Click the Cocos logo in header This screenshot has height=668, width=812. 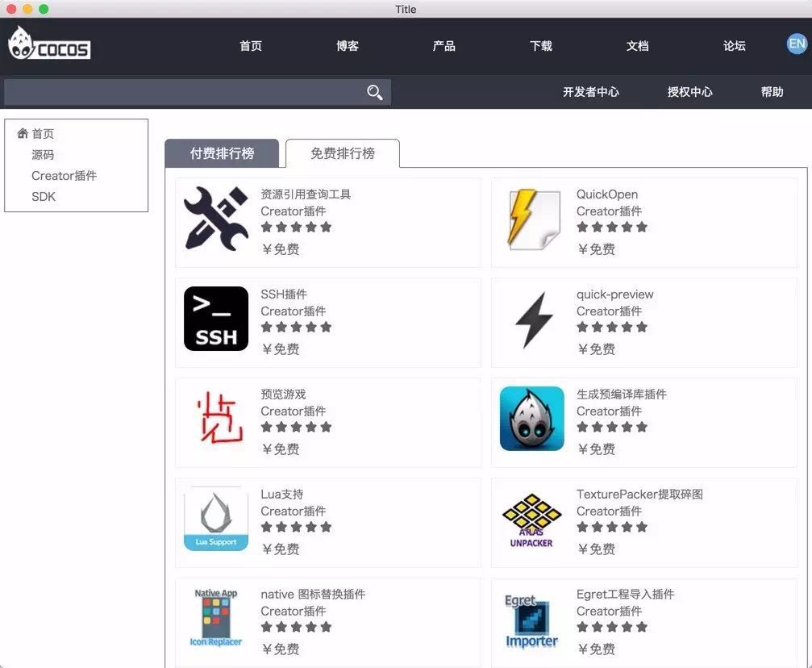[49, 44]
